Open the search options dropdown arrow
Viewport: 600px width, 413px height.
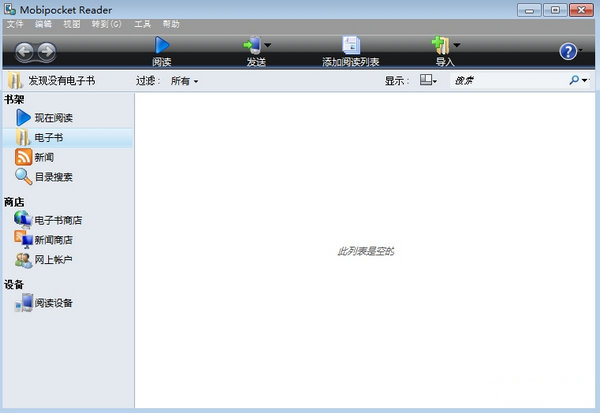click(x=584, y=80)
